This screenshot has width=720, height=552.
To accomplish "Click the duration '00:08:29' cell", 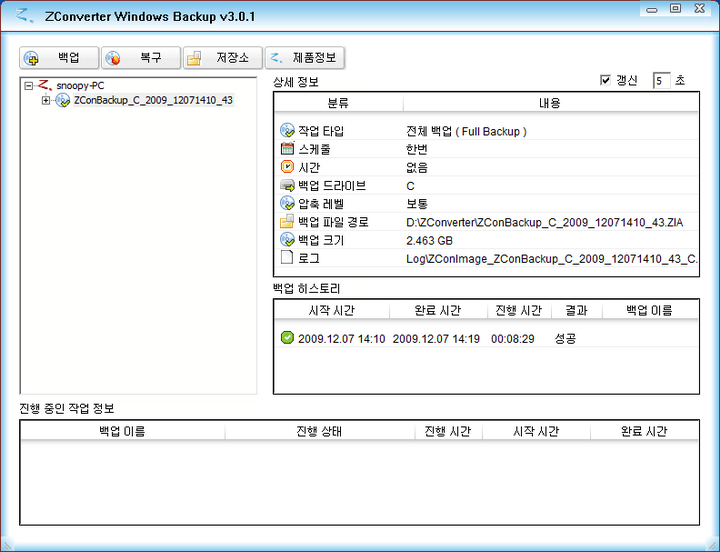I will click(512, 339).
